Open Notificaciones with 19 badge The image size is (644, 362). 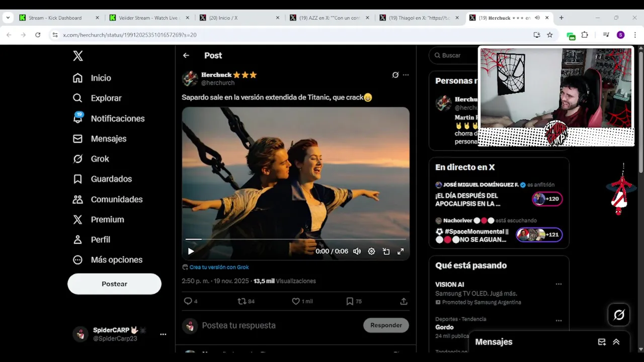tap(109, 119)
